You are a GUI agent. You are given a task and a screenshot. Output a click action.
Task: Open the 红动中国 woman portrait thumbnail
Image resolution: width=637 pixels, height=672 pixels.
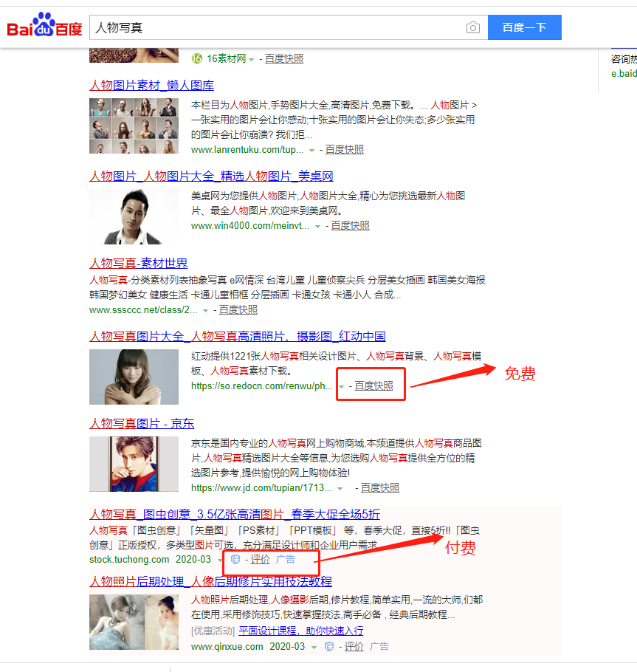click(x=134, y=377)
